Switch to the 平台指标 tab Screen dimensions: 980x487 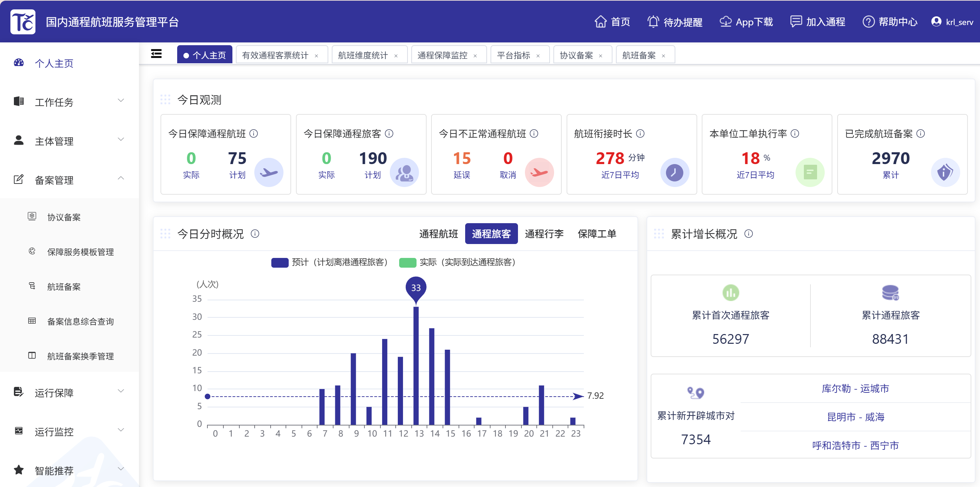(x=513, y=55)
